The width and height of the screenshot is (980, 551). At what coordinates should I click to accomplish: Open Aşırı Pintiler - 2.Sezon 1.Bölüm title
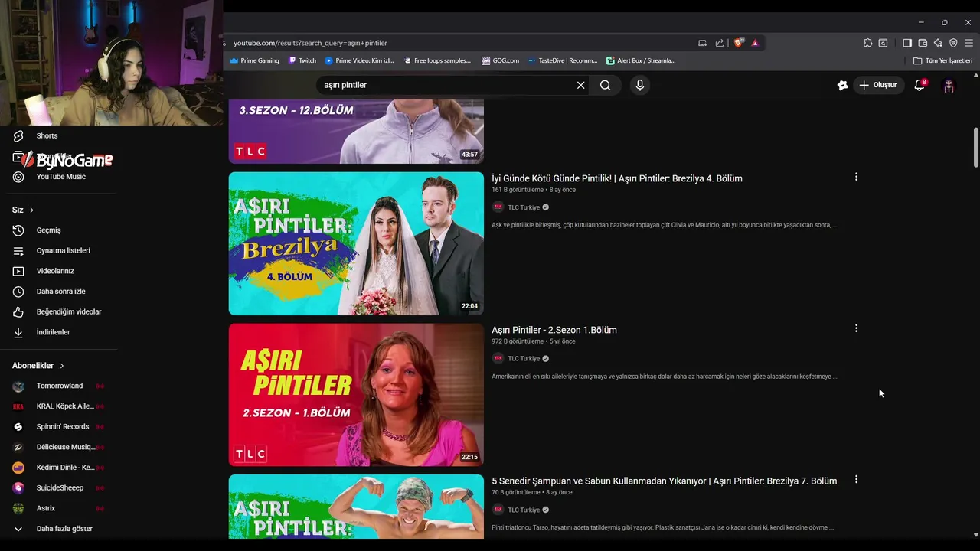pos(554,330)
